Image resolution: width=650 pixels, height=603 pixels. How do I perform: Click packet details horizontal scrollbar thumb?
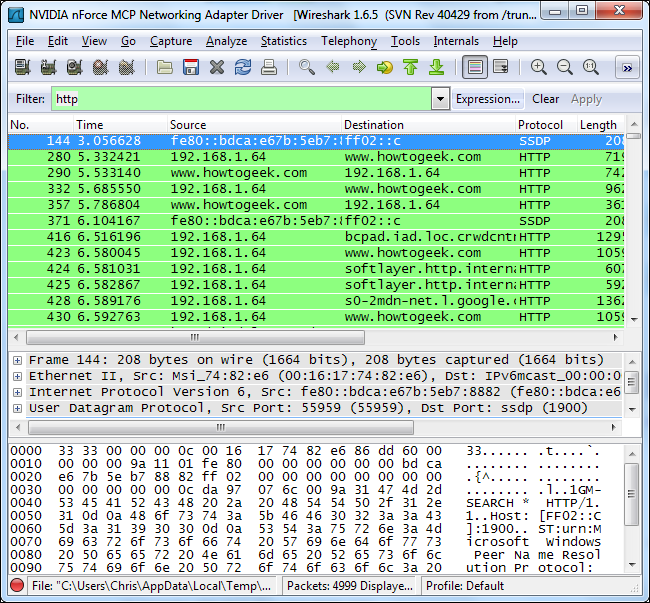pos(221,427)
